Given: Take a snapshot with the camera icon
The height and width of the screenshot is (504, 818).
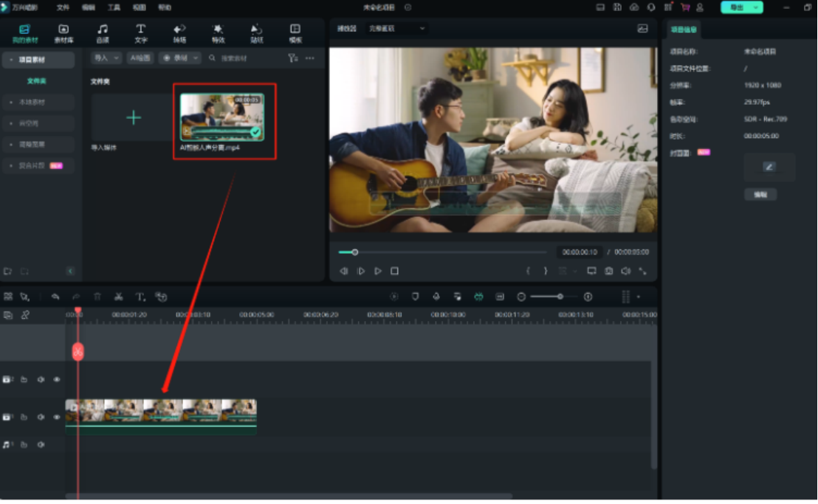Looking at the screenshot, I should (x=608, y=272).
